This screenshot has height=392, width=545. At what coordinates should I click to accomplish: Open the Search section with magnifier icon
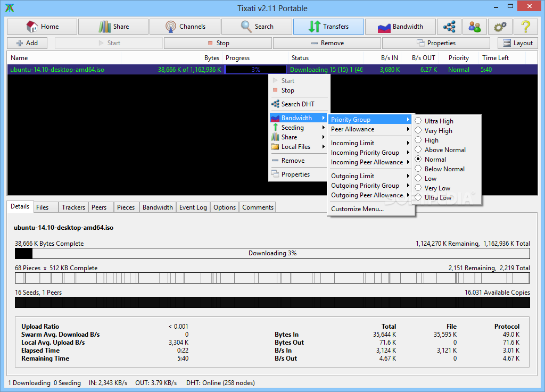point(257,27)
